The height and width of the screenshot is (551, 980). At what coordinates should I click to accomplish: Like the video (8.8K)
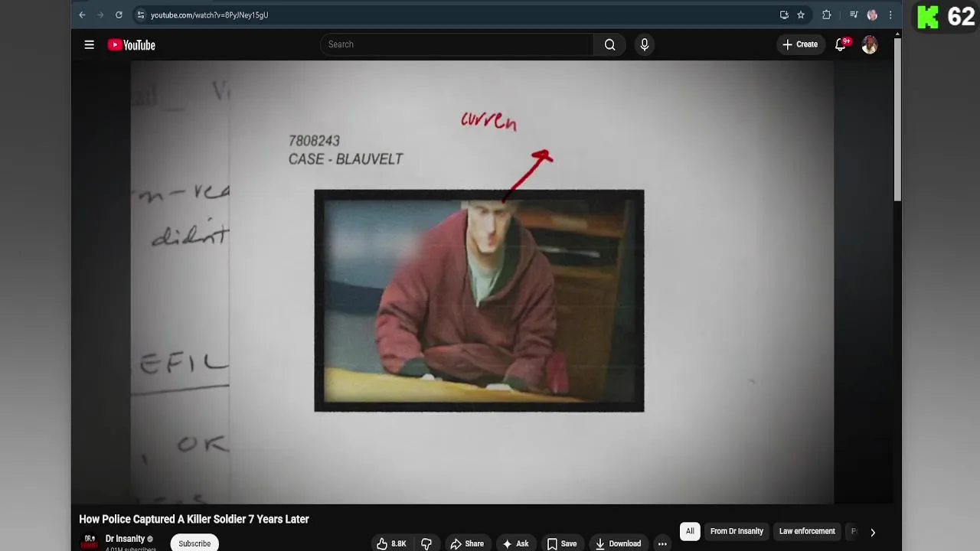click(x=391, y=543)
